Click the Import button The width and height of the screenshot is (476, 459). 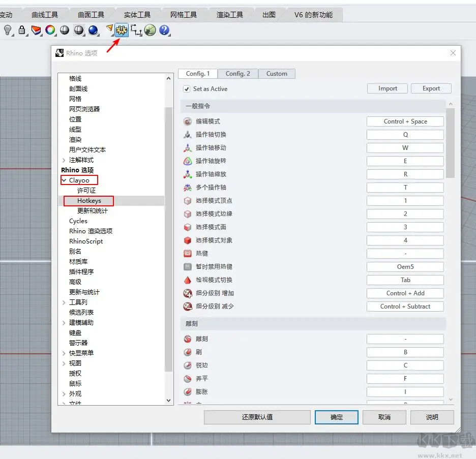pyautogui.click(x=387, y=88)
